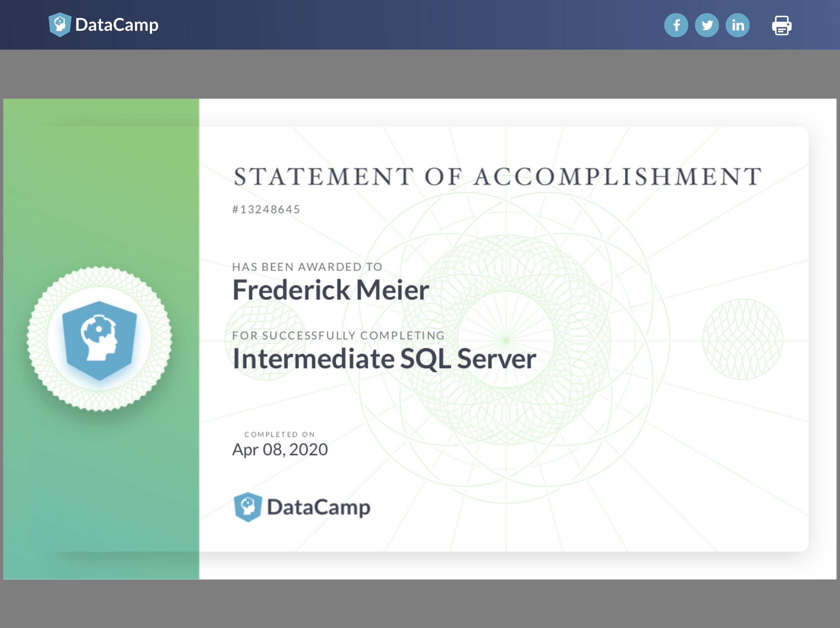Share certificate on Facebook

tap(676, 25)
